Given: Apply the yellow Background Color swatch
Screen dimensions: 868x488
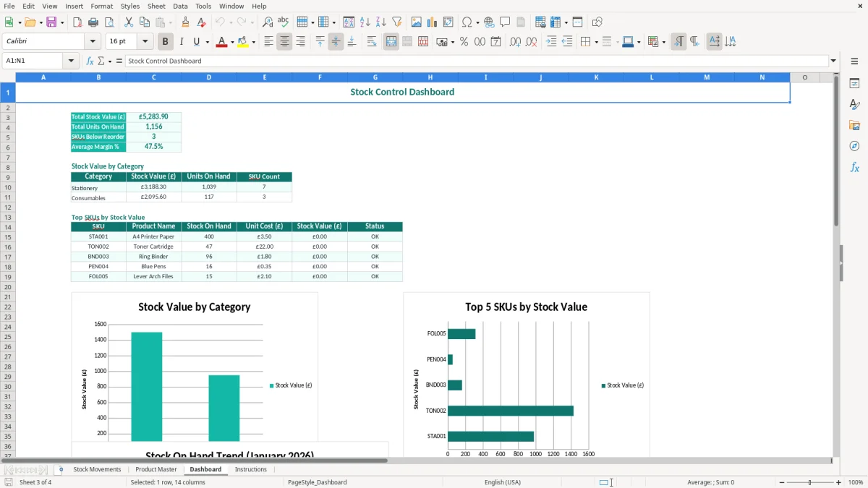Looking at the screenshot, I should (x=244, y=42).
